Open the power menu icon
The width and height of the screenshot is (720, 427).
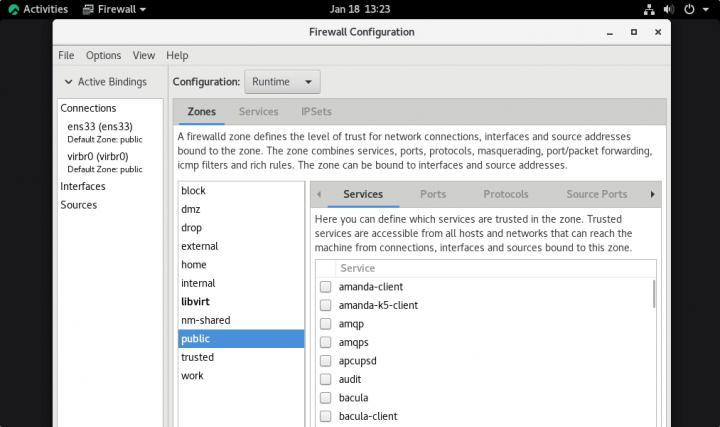point(690,9)
